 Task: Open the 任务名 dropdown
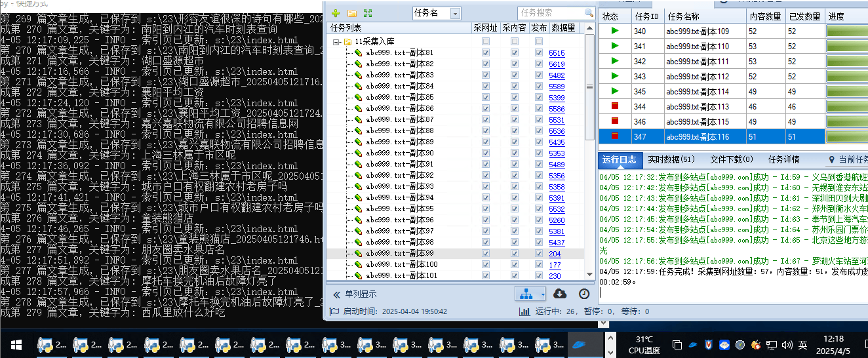[455, 13]
